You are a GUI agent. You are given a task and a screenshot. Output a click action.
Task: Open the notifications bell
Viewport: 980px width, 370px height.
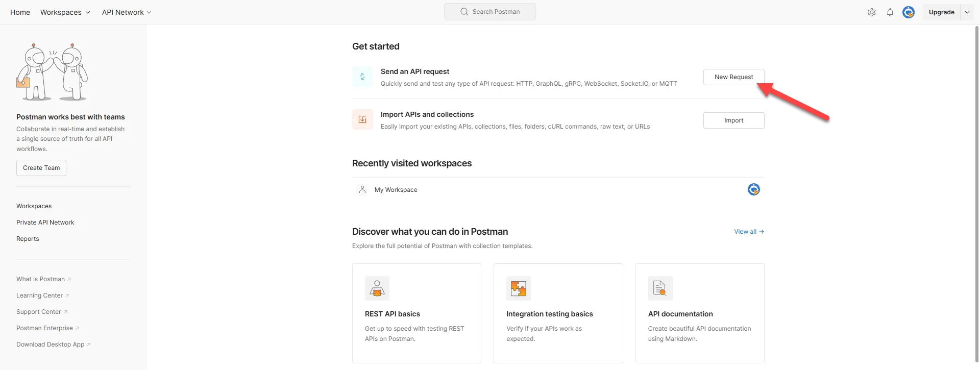pyautogui.click(x=890, y=12)
